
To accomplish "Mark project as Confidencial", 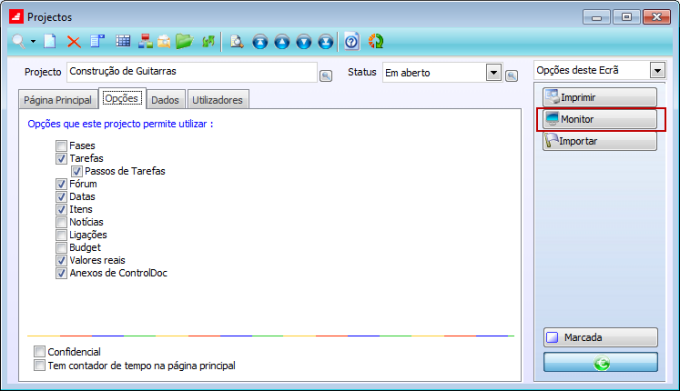I will tap(39, 351).
